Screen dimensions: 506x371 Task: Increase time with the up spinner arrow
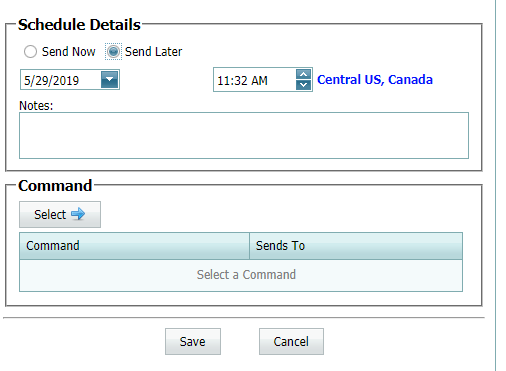[x=304, y=74]
